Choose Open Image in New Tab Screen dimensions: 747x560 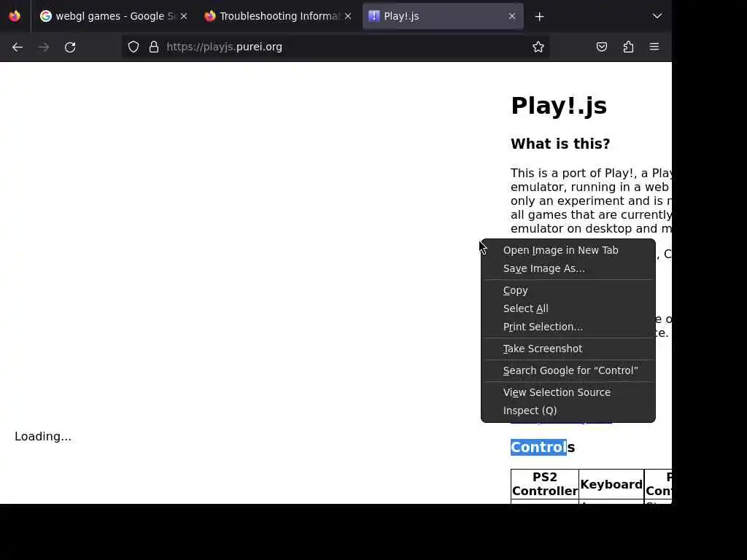coord(568,250)
